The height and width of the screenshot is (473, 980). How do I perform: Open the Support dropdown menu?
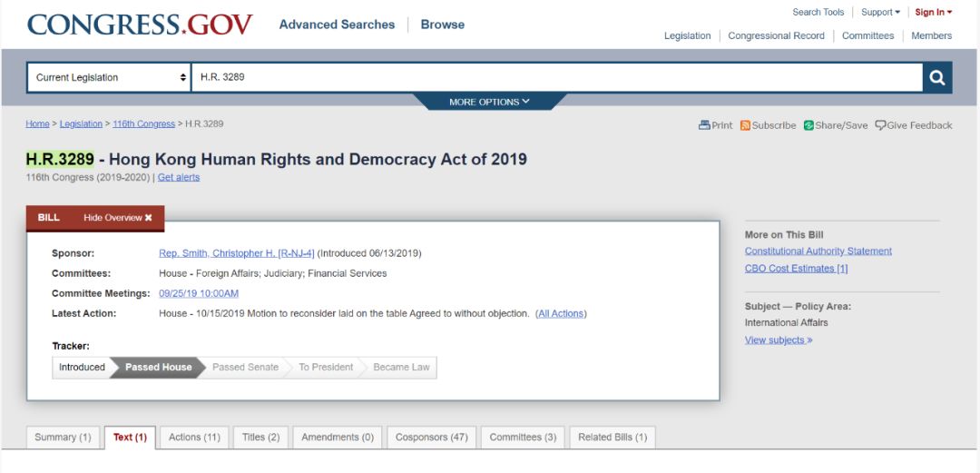click(880, 13)
